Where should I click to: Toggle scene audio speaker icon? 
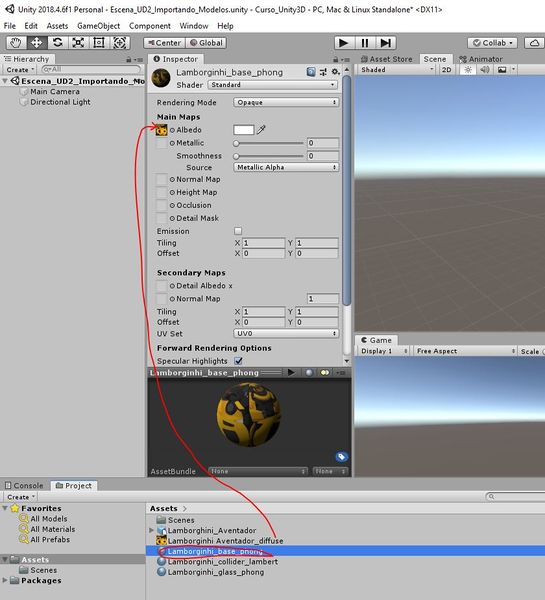coord(485,70)
